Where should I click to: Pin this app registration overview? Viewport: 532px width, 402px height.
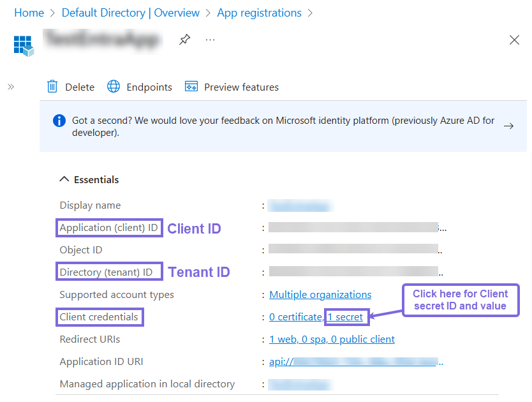pyautogui.click(x=184, y=40)
